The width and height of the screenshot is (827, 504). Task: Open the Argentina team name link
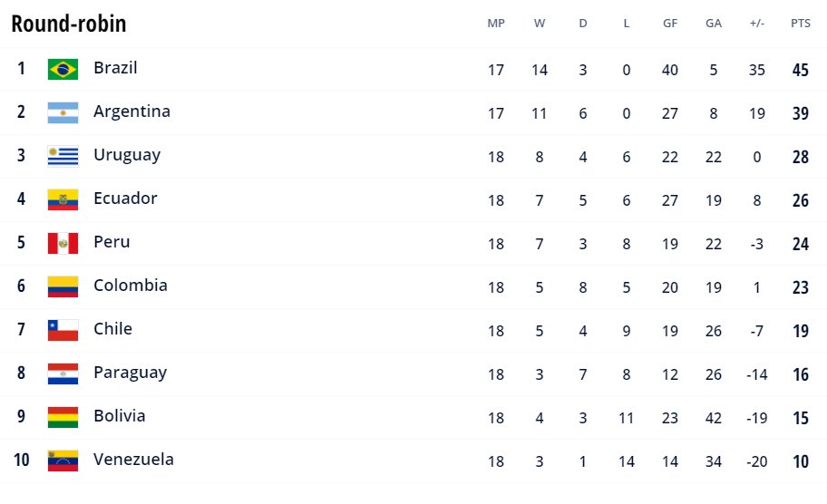click(131, 111)
